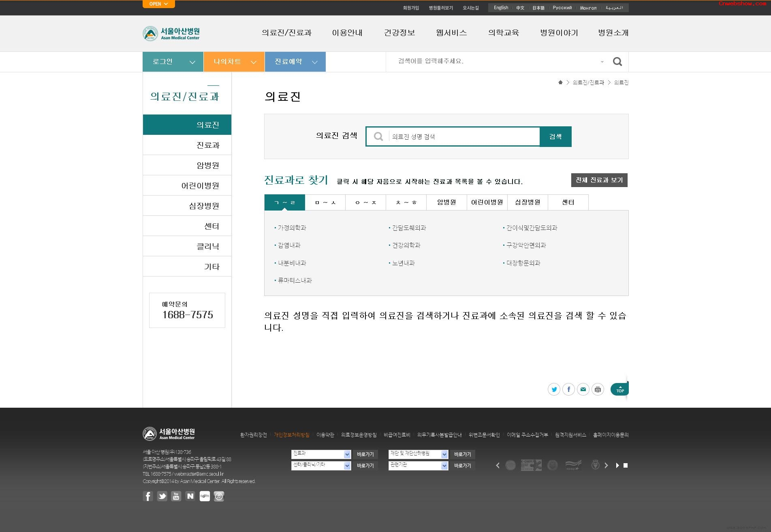Play the footer banner rotation
Viewport: 771px width, 532px height.
(x=617, y=466)
